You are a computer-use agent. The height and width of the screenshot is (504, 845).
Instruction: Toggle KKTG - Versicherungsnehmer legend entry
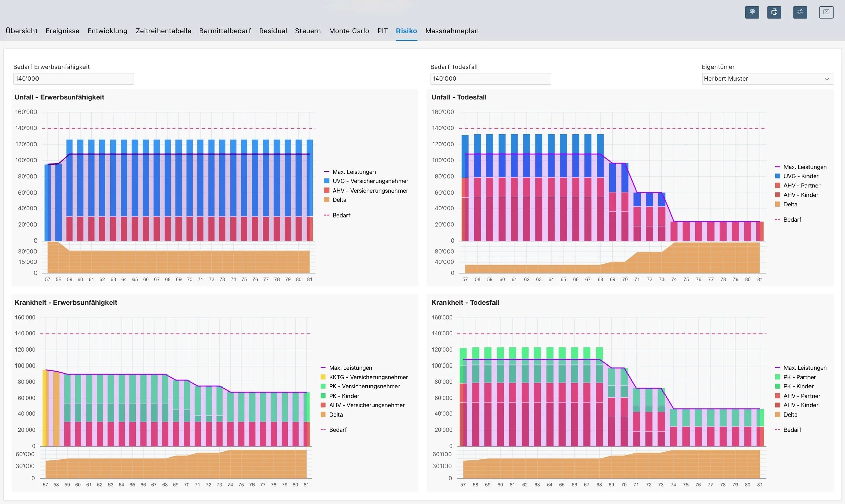[x=364, y=377]
